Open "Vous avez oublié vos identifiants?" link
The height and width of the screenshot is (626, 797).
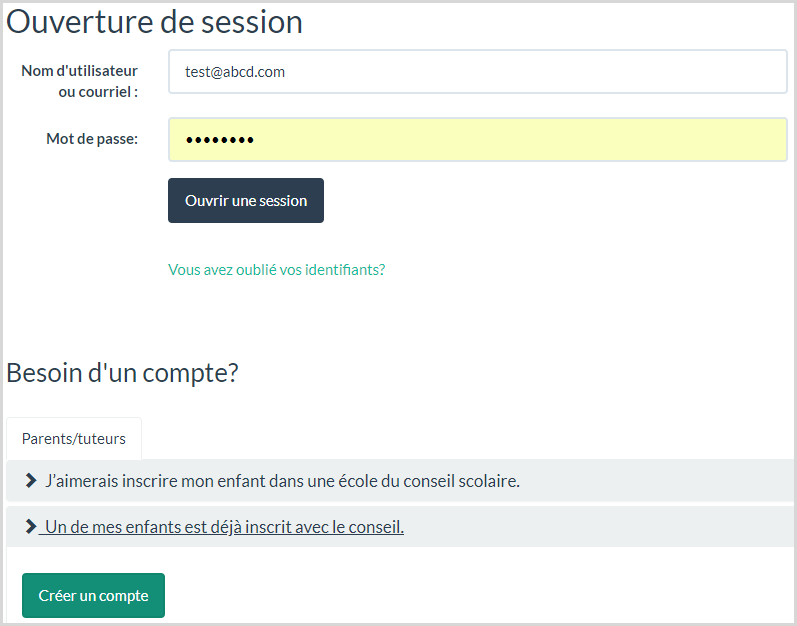tap(276, 270)
